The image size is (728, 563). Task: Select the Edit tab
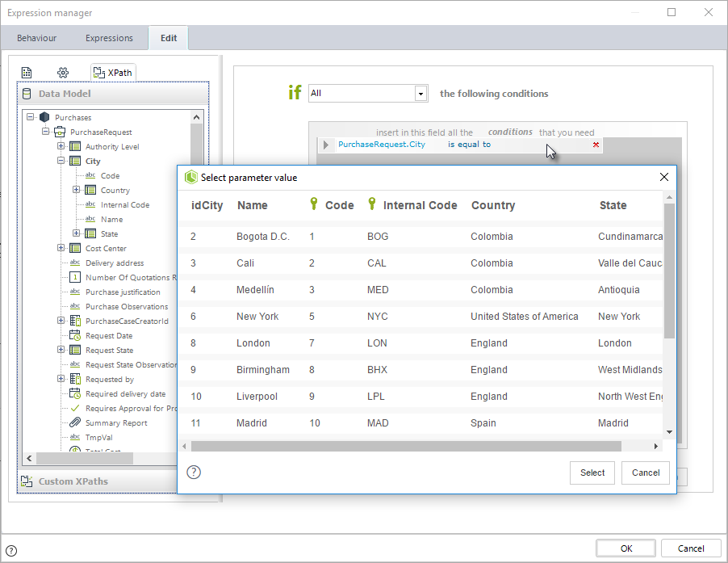(169, 38)
